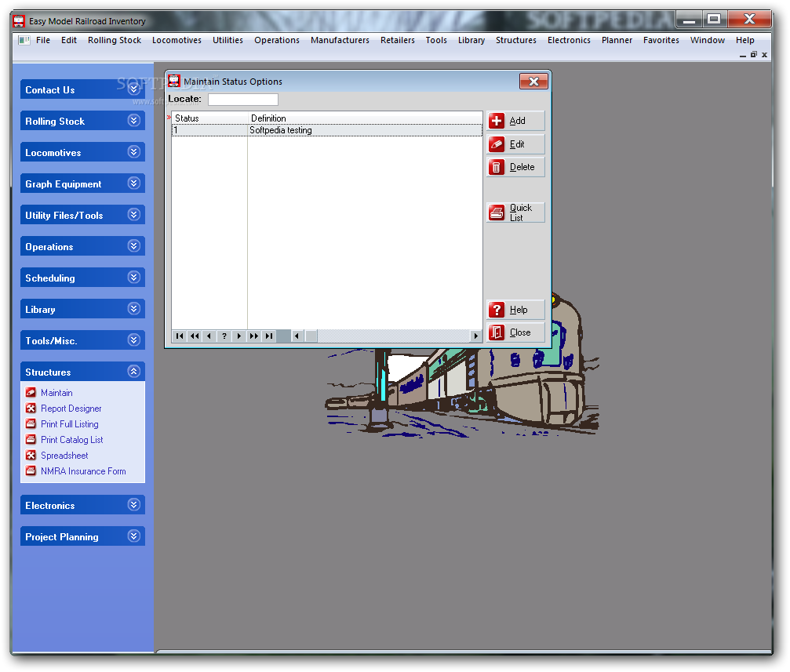This screenshot has width=790, height=672.
Task: Jump to first record navigation button
Action: pyautogui.click(x=180, y=336)
